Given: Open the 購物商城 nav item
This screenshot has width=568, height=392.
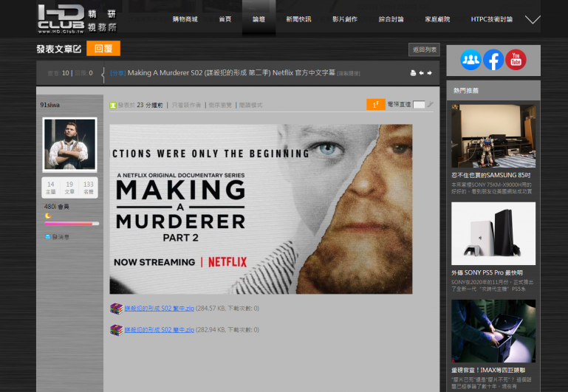Looking at the screenshot, I should click(185, 19).
